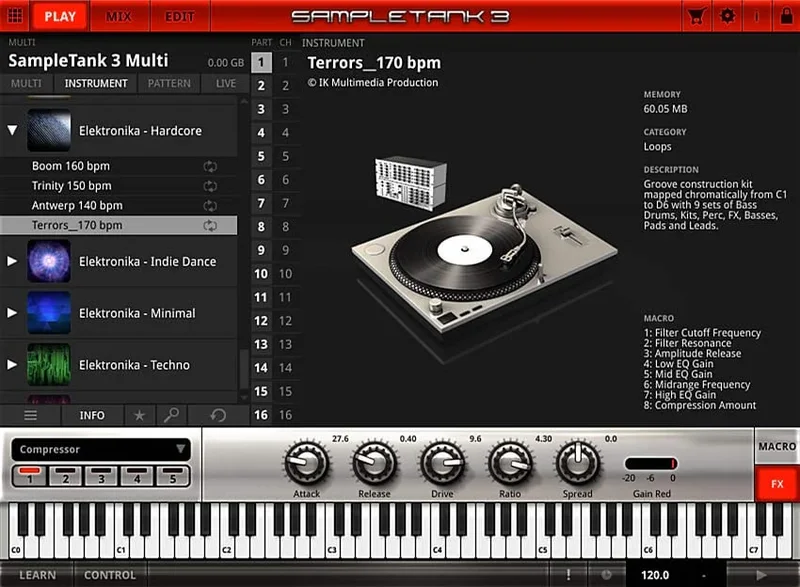Open the gear settings
This screenshot has height=587, width=800.
(728, 16)
